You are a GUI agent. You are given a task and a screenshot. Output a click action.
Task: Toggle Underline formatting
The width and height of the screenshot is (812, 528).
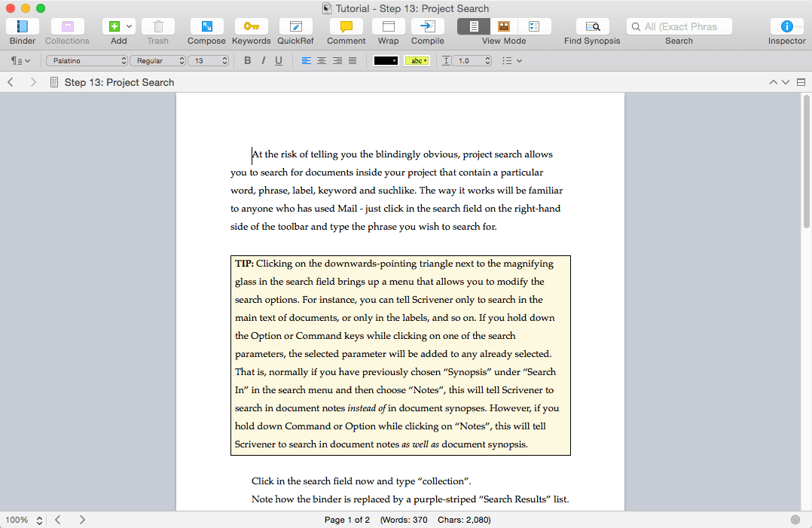pos(279,60)
